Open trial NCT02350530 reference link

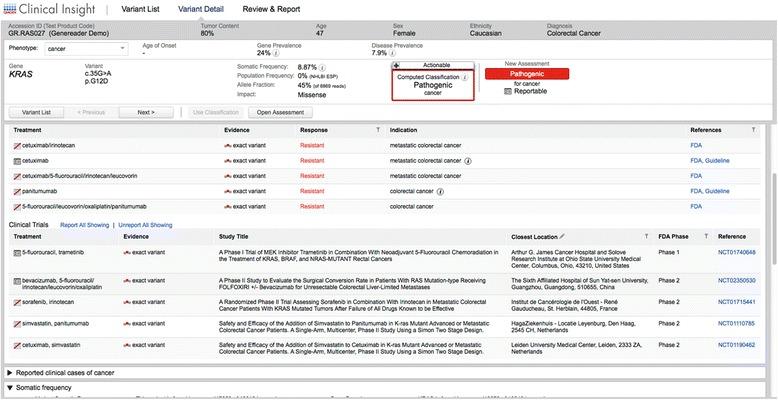point(737,280)
